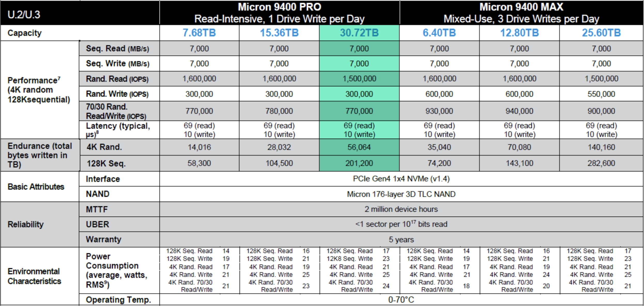Click the 5 years warranty value
The image size is (644, 306).
pos(401,239)
